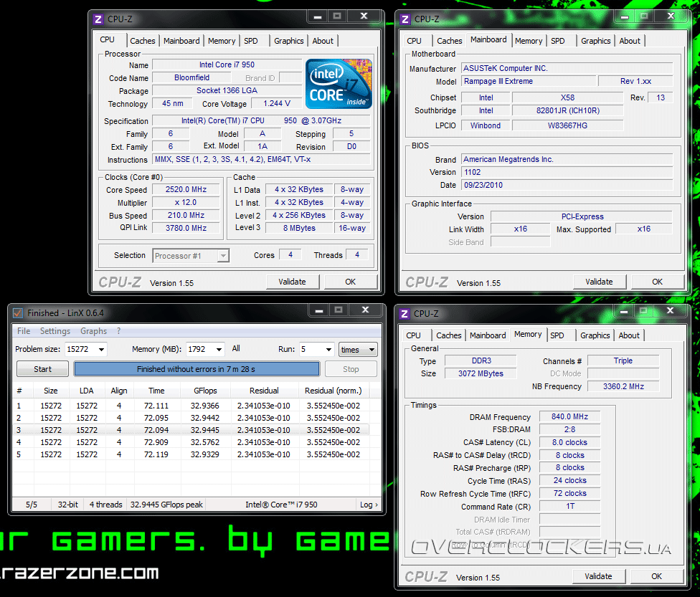
Task: Open the Memory (MiB) dropdown in LinX
Action: pos(219,349)
